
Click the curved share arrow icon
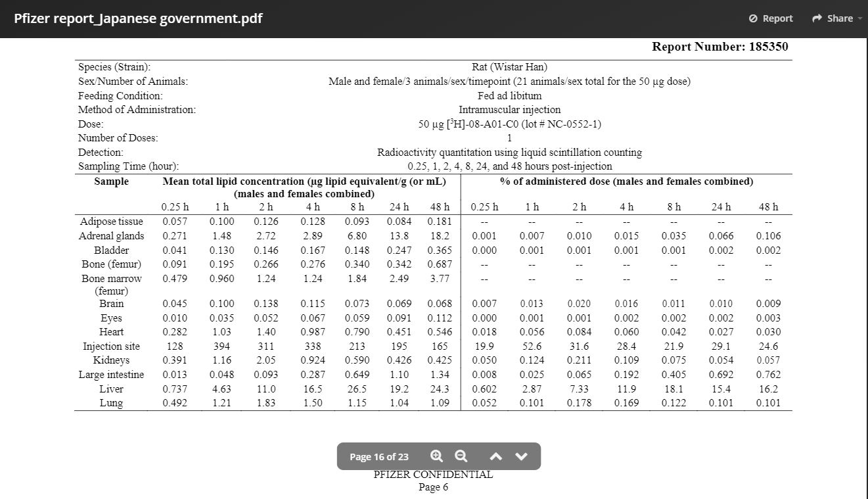(x=817, y=18)
